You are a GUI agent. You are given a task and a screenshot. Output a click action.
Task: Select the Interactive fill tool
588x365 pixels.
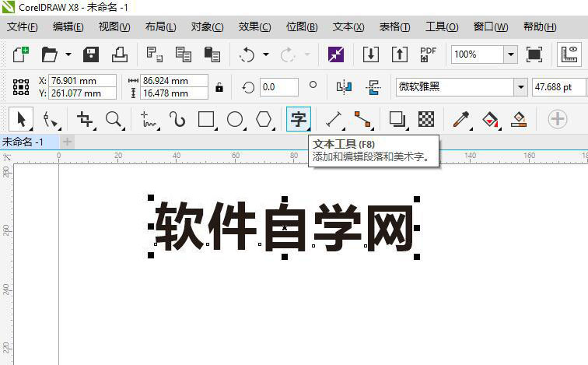tap(490, 119)
